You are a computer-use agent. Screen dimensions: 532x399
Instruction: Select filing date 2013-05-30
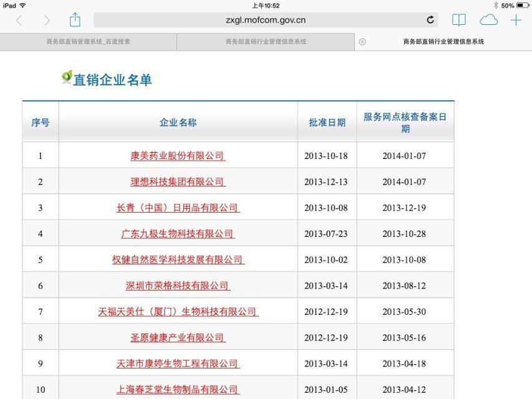pyautogui.click(x=404, y=312)
